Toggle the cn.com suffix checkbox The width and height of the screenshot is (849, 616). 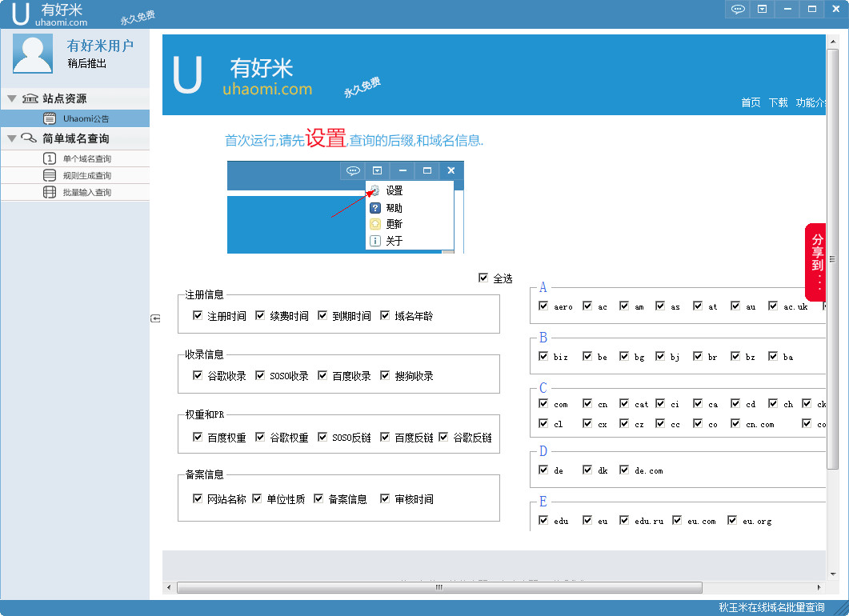(735, 423)
